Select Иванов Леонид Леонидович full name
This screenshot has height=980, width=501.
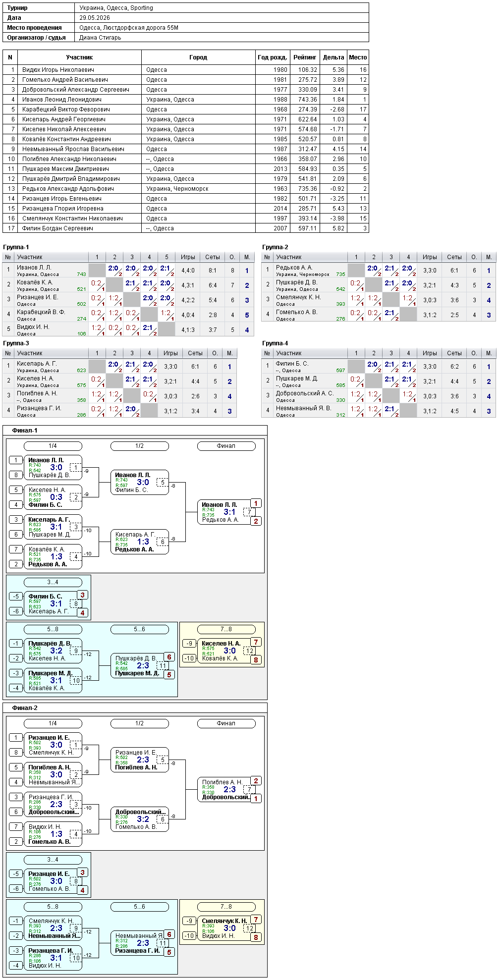pyautogui.click(x=62, y=100)
